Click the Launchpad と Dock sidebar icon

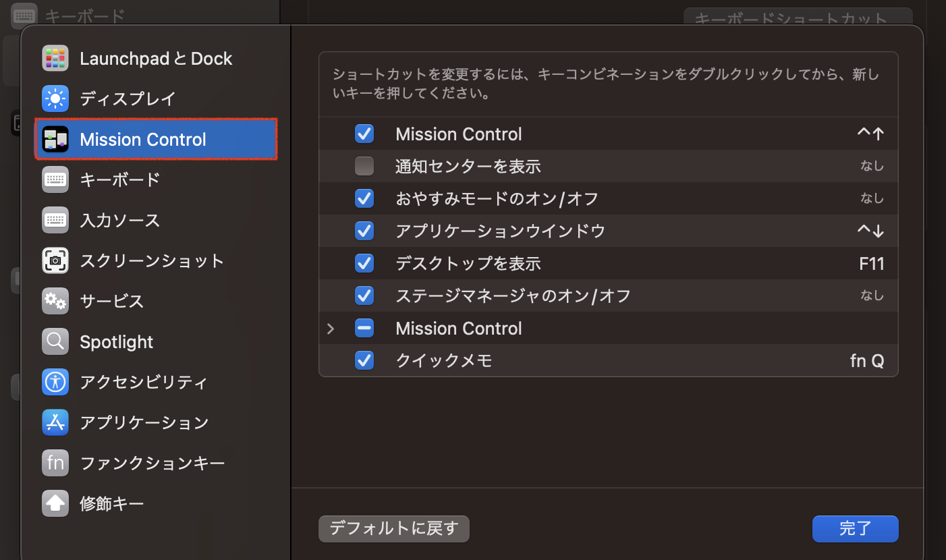(55, 59)
